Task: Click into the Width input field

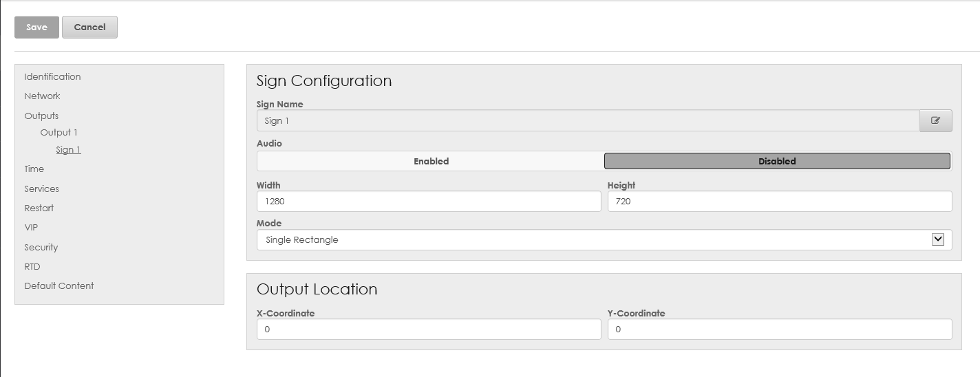Action: [428, 202]
